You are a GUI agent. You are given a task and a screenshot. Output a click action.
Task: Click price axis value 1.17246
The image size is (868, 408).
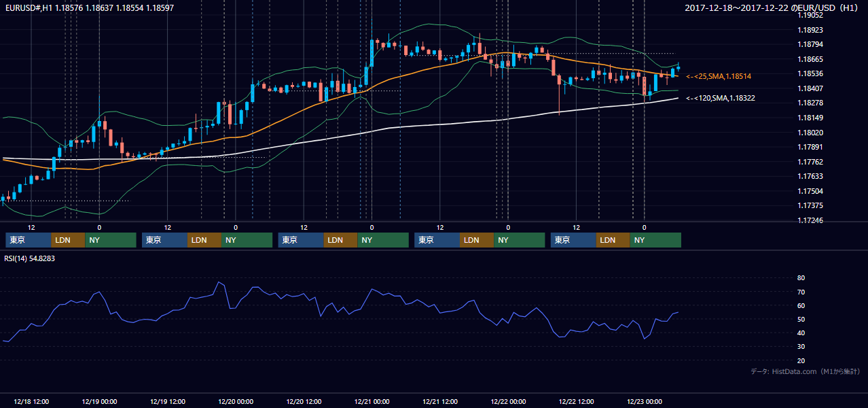tap(810, 220)
